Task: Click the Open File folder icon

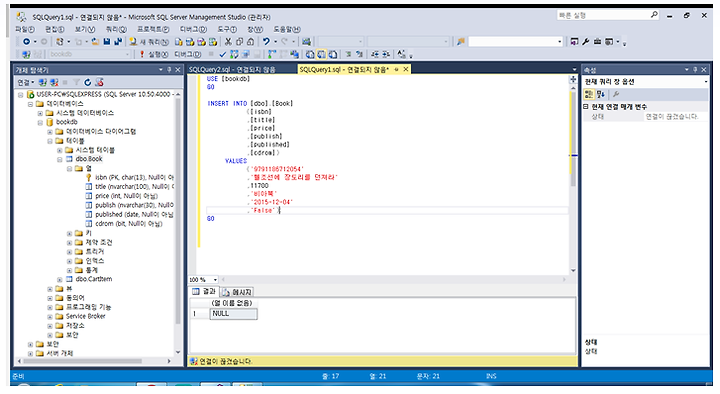Action: click(x=96, y=42)
